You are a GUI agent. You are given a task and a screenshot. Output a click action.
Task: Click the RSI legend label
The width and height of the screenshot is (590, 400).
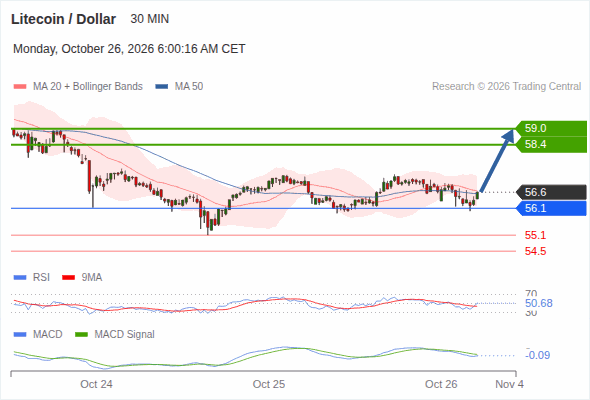41,278
